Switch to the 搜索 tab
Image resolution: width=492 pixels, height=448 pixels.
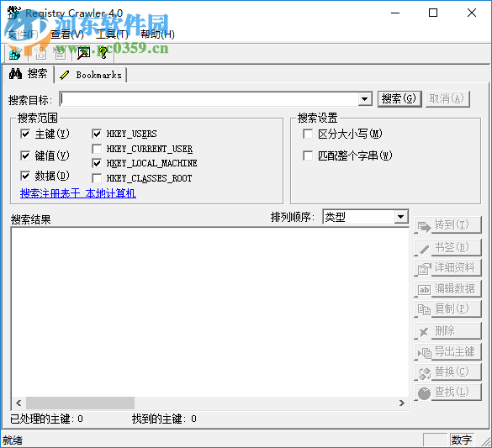click(x=29, y=74)
